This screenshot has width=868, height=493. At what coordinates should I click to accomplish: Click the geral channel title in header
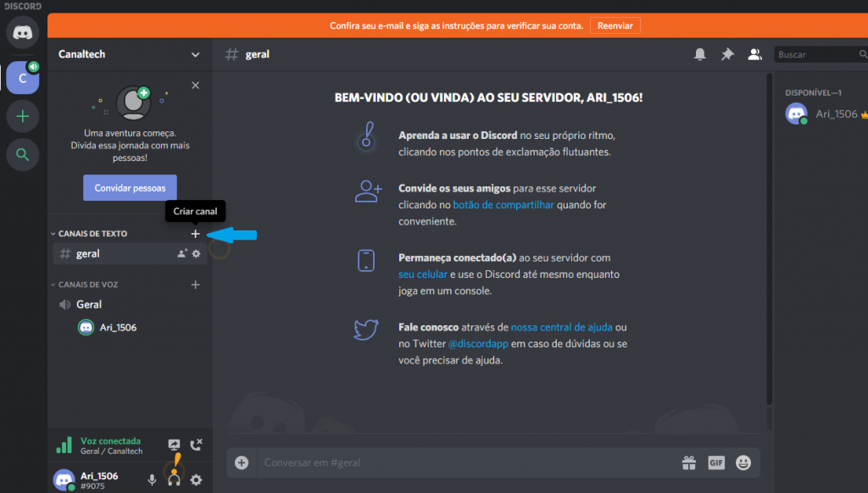(x=258, y=54)
